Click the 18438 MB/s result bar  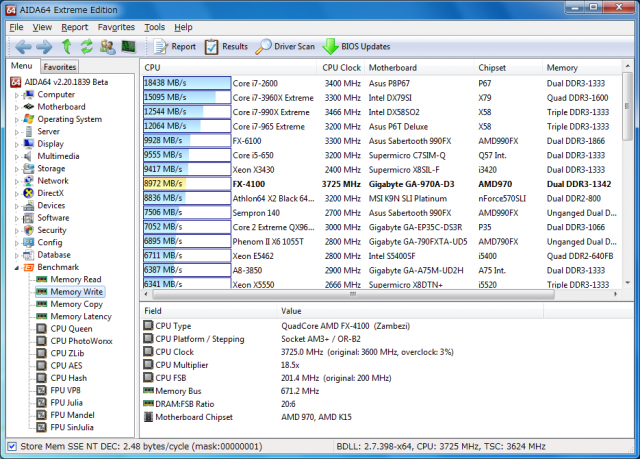pyautogui.click(x=187, y=83)
